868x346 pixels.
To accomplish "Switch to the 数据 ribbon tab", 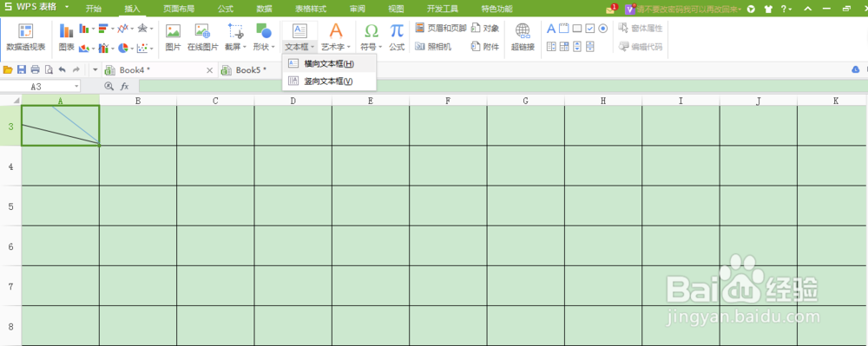I will [265, 9].
